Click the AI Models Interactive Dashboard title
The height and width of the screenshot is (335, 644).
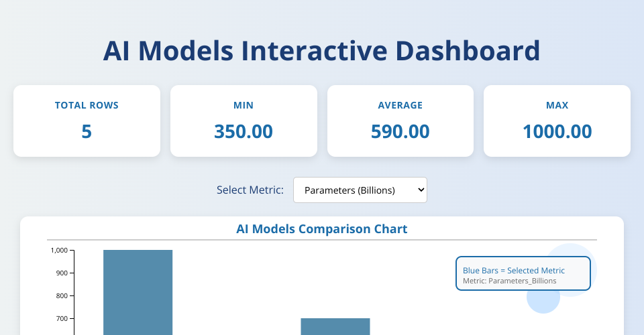[321, 51]
